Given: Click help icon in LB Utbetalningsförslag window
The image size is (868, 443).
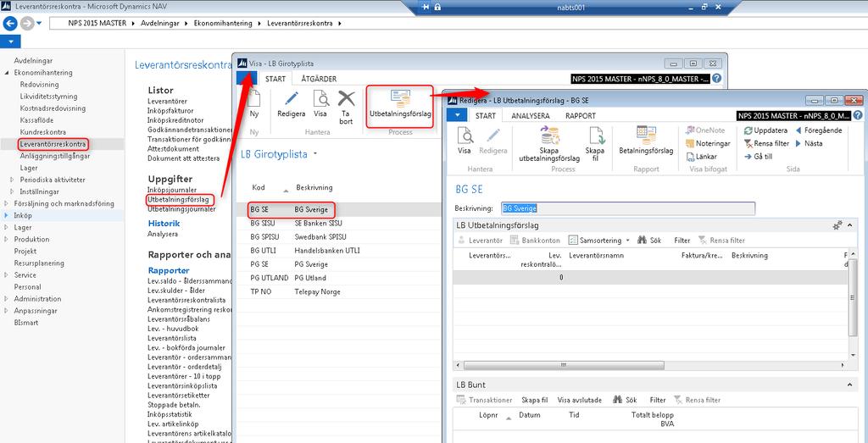Looking at the screenshot, I should (x=858, y=115).
